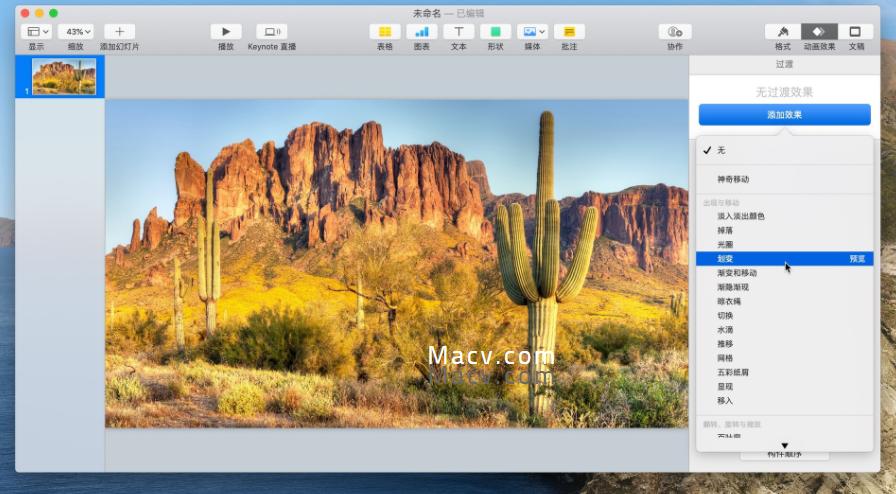
Task: Click the 添加幻灯片 plus icon
Action: click(119, 31)
